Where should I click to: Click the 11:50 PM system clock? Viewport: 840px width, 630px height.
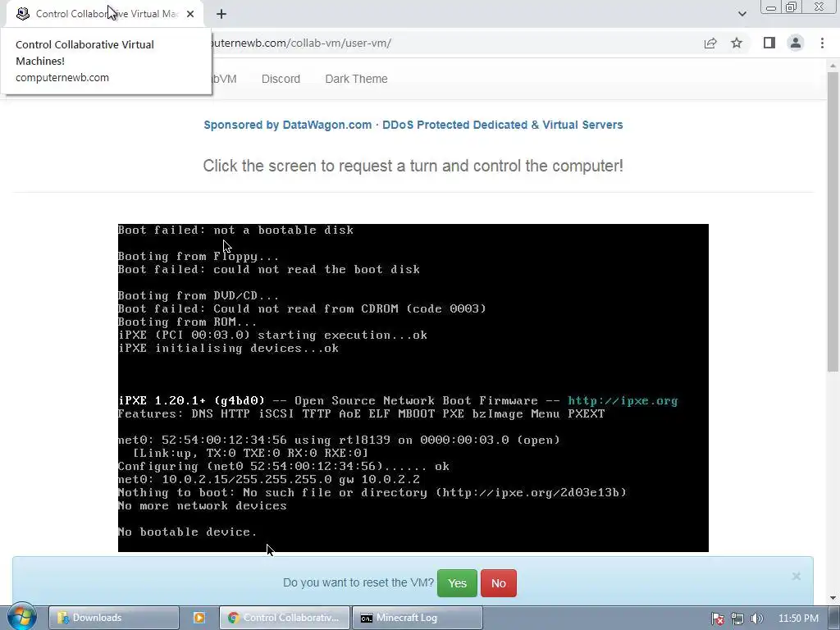pos(798,619)
